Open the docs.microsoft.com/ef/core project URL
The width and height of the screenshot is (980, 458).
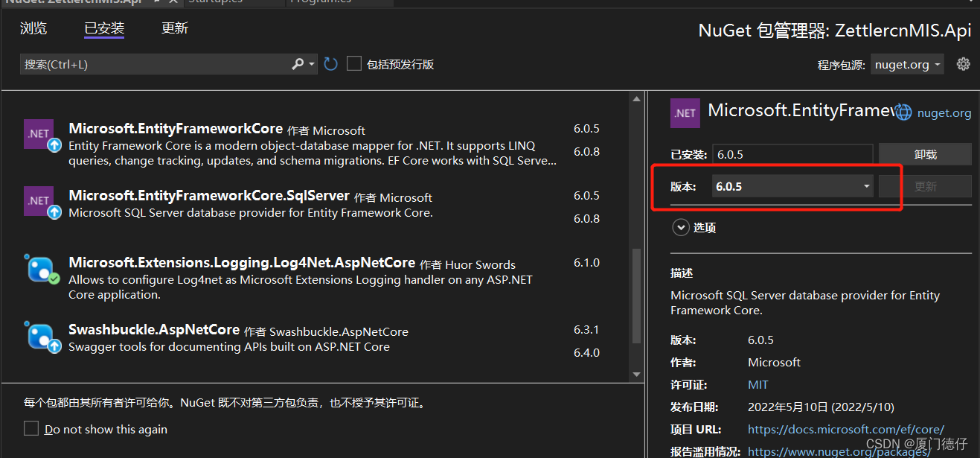click(x=846, y=430)
